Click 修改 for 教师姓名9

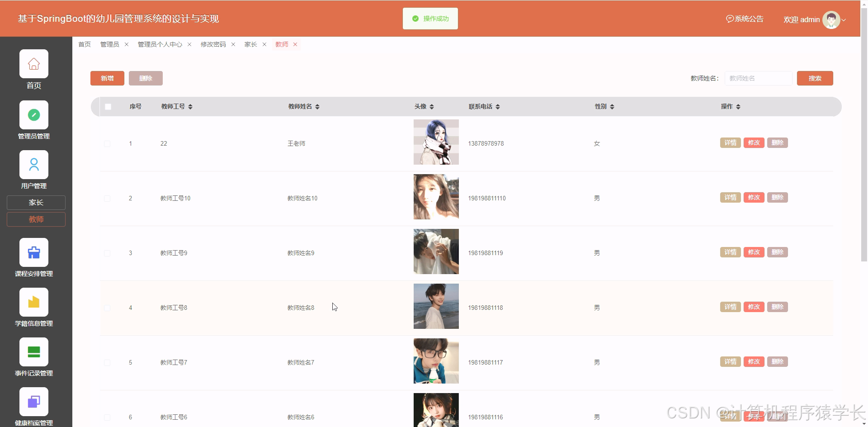pos(754,252)
